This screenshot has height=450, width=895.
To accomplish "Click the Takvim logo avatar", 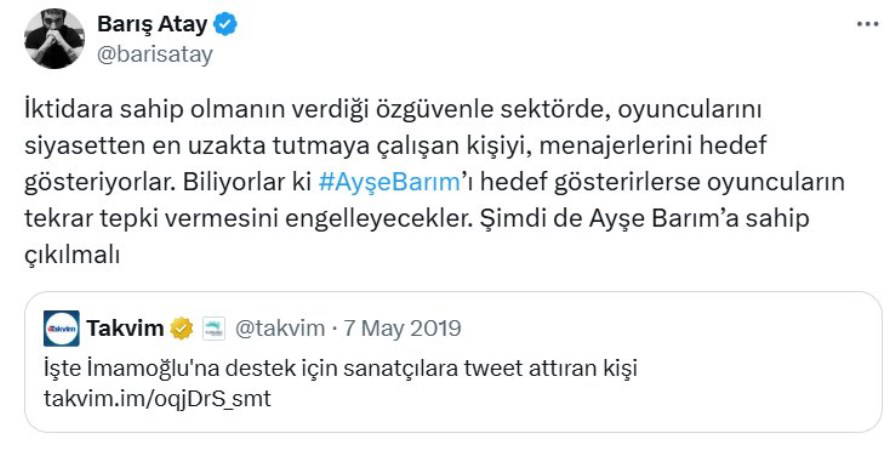I will [x=62, y=328].
